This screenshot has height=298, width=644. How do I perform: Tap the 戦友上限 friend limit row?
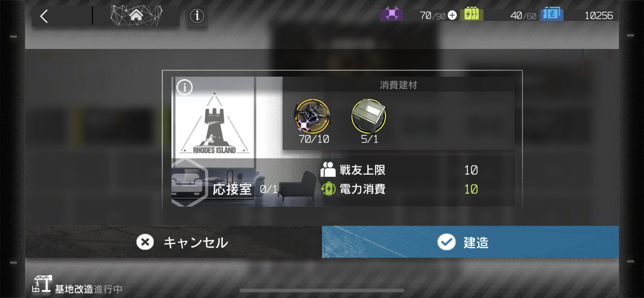click(x=399, y=170)
